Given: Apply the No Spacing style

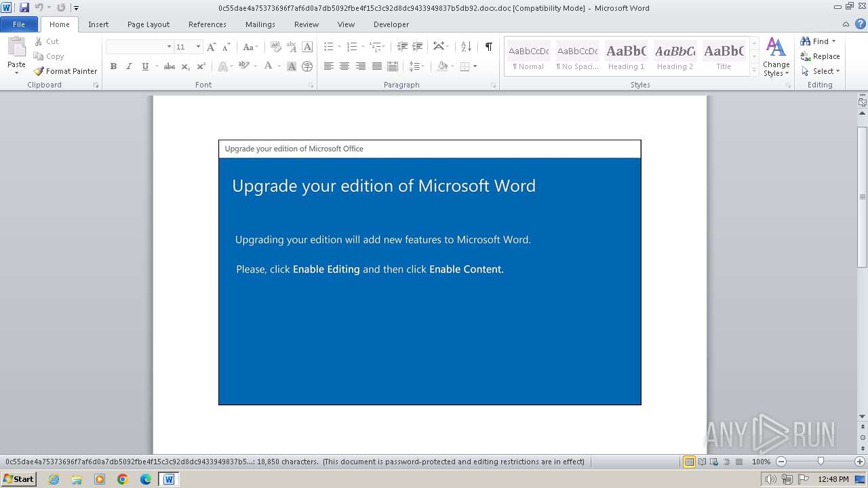Looking at the screenshot, I should coord(577,57).
